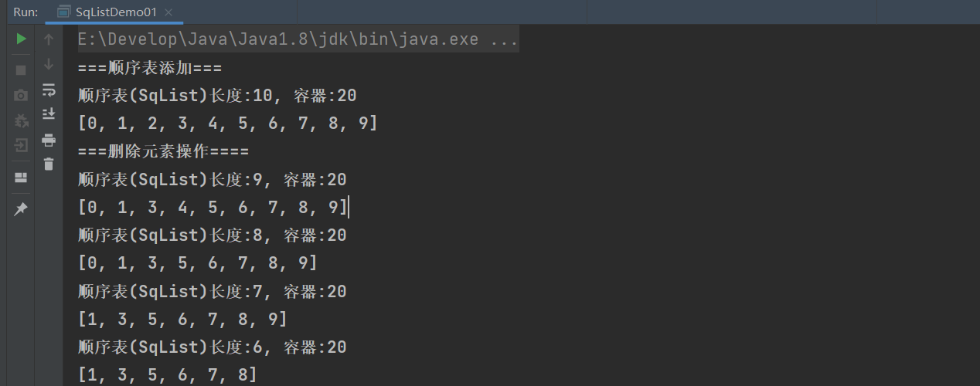
Task: Click the console line showing 长度:10, 容器:20
Action: tap(217, 96)
